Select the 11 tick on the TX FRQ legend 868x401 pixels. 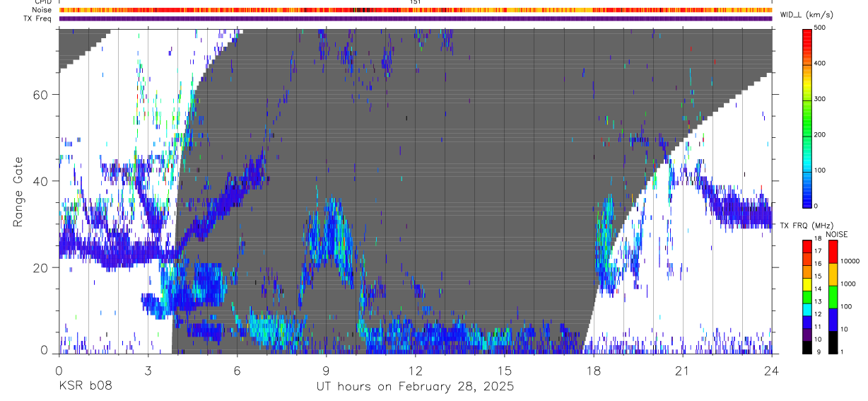pos(819,327)
